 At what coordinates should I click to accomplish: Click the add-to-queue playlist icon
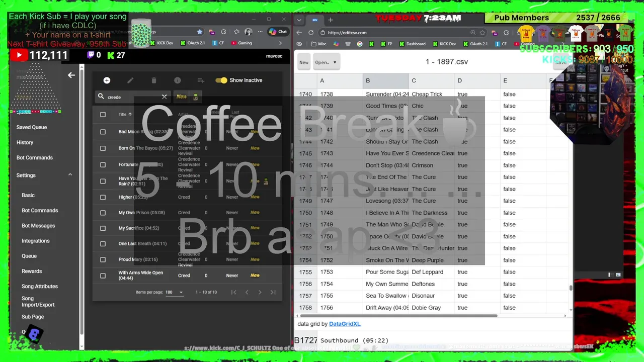tap(201, 80)
